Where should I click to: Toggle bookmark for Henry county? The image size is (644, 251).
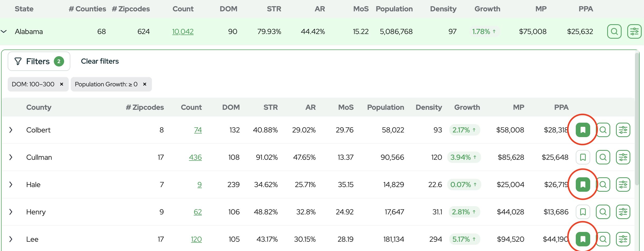click(583, 212)
